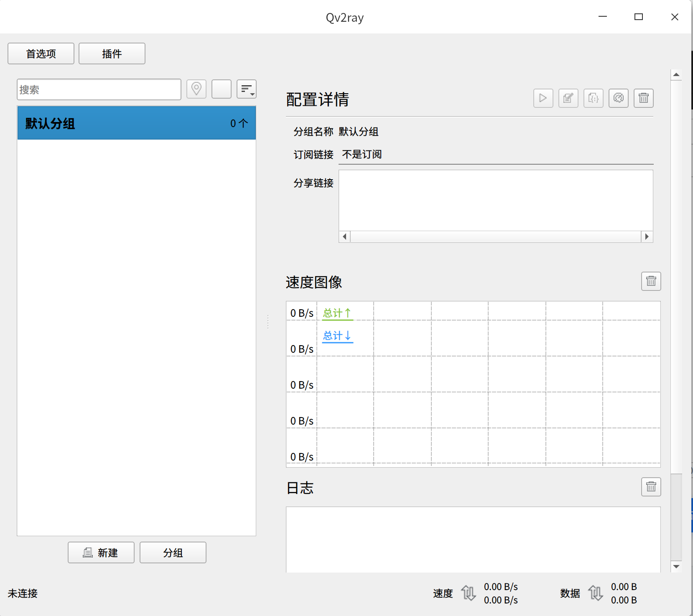Click the locate connection pin icon
693x616 pixels.
(196, 89)
